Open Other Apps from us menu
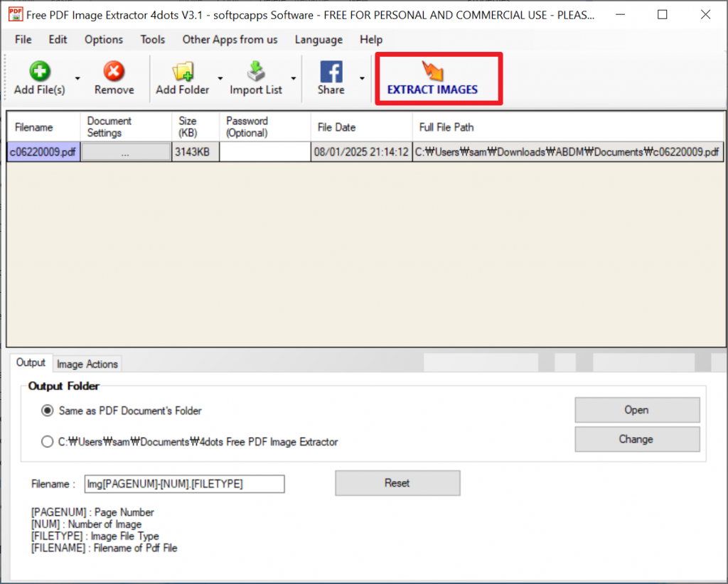Screen dimensions: 728x584 tap(230, 39)
